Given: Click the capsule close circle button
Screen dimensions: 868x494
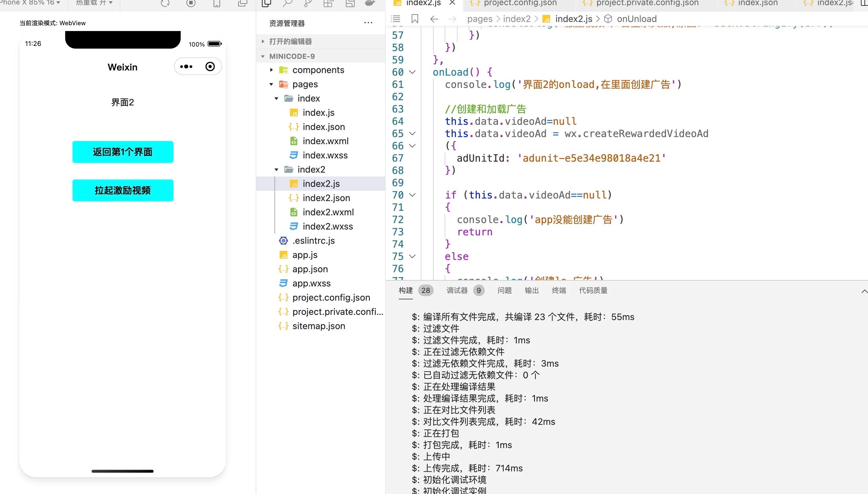Looking at the screenshot, I should (210, 67).
